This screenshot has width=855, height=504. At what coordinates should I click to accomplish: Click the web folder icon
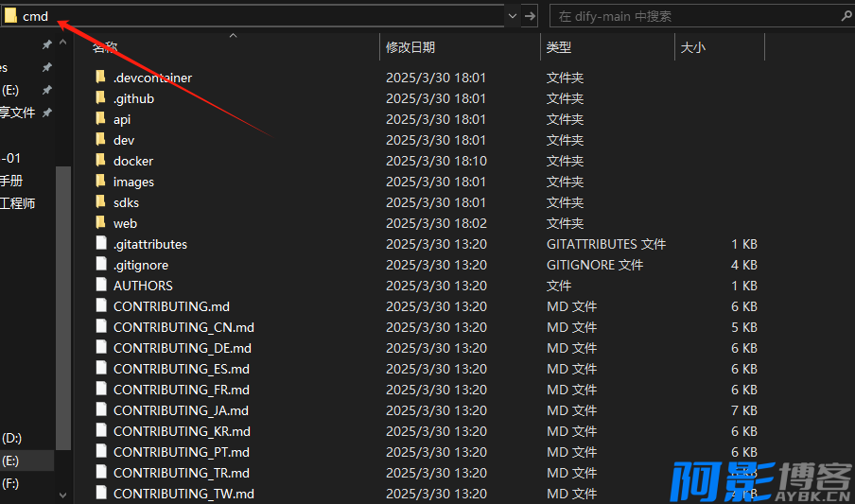tap(101, 223)
